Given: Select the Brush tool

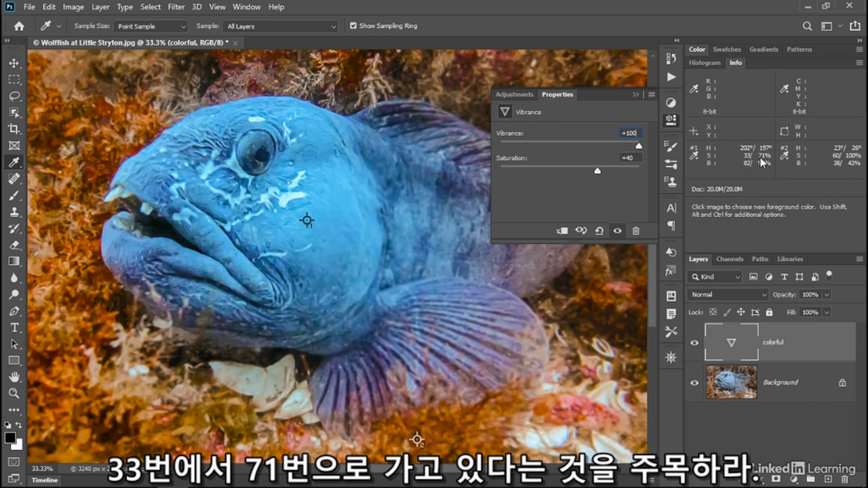Looking at the screenshot, I should click(x=14, y=195).
